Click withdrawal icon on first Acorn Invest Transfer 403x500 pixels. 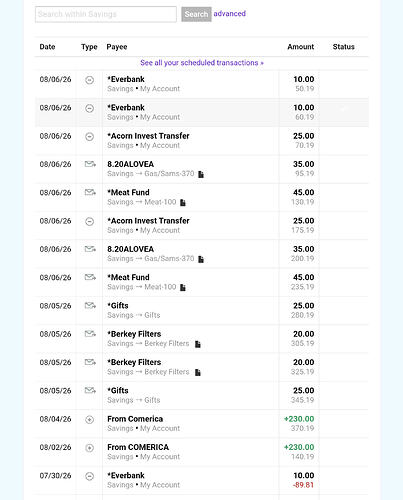click(x=89, y=137)
